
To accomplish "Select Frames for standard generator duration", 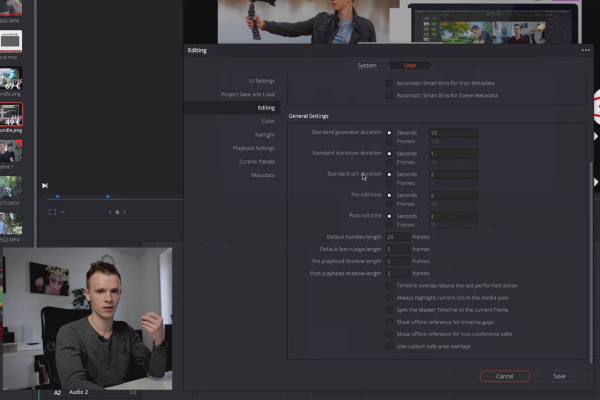I will tap(389, 142).
